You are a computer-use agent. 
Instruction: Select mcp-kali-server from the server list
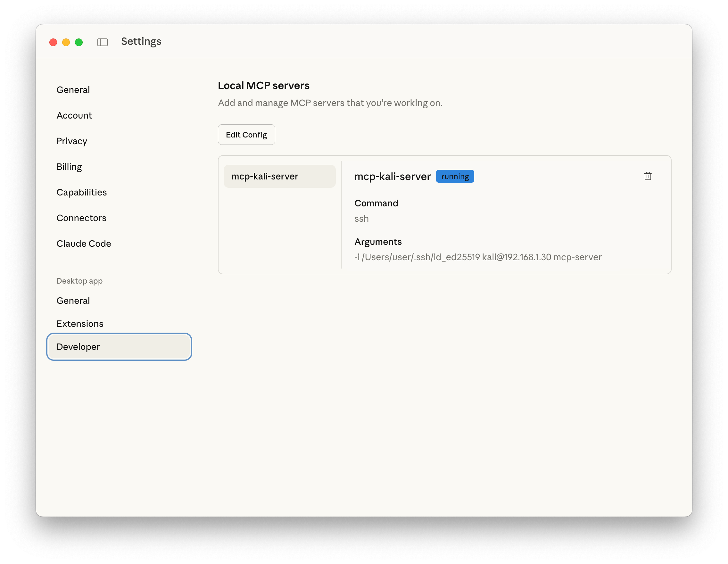pyautogui.click(x=279, y=176)
